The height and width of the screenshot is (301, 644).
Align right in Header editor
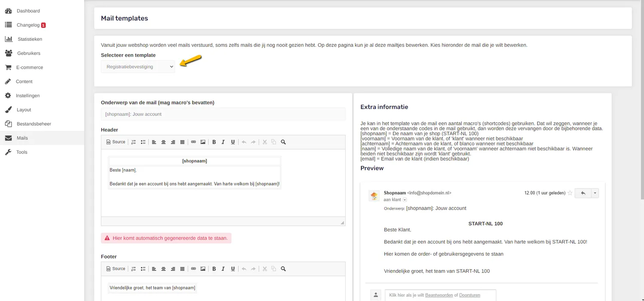(x=173, y=142)
